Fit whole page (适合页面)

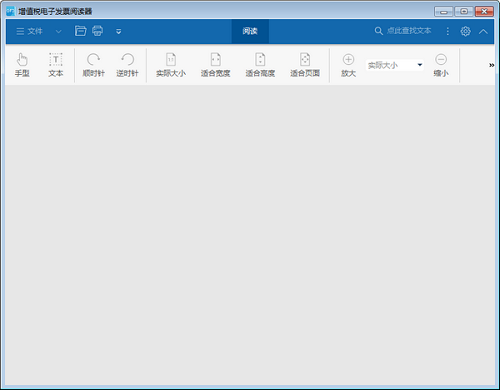point(305,65)
